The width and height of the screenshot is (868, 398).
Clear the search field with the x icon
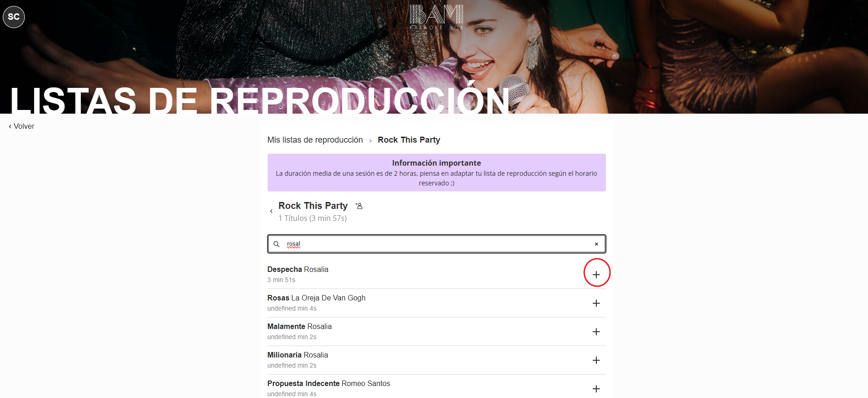tap(596, 244)
